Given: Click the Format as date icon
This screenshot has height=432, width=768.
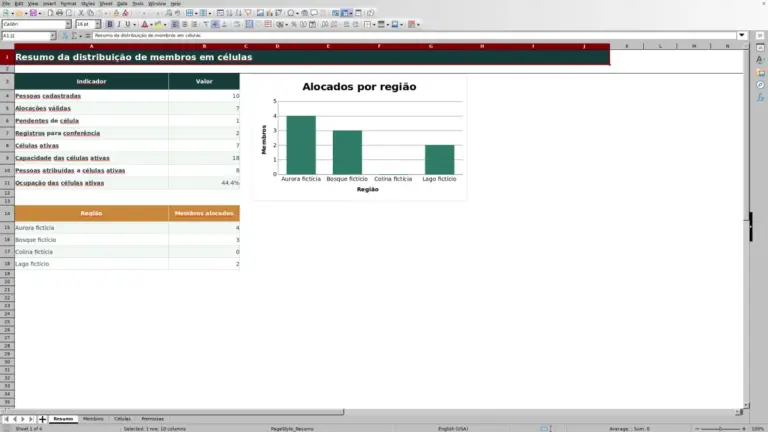Looking at the screenshot, I should [x=312, y=24].
